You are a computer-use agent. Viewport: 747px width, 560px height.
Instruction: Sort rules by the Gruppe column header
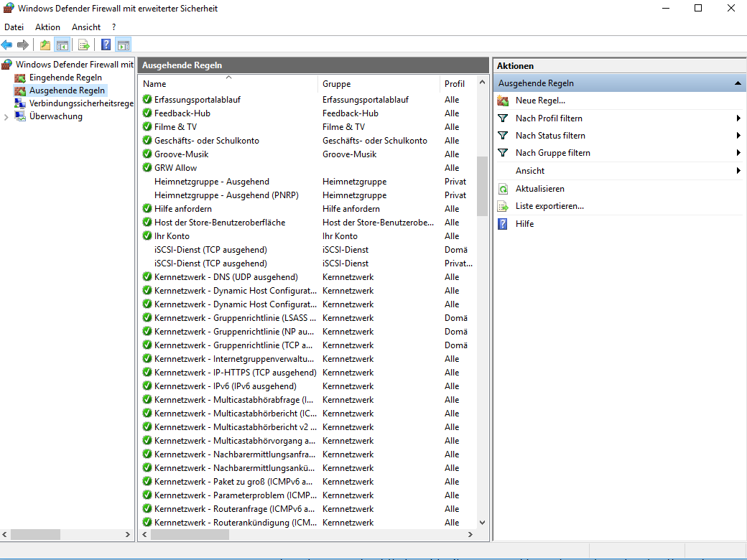pyautogui.click(x=379, y=84)
